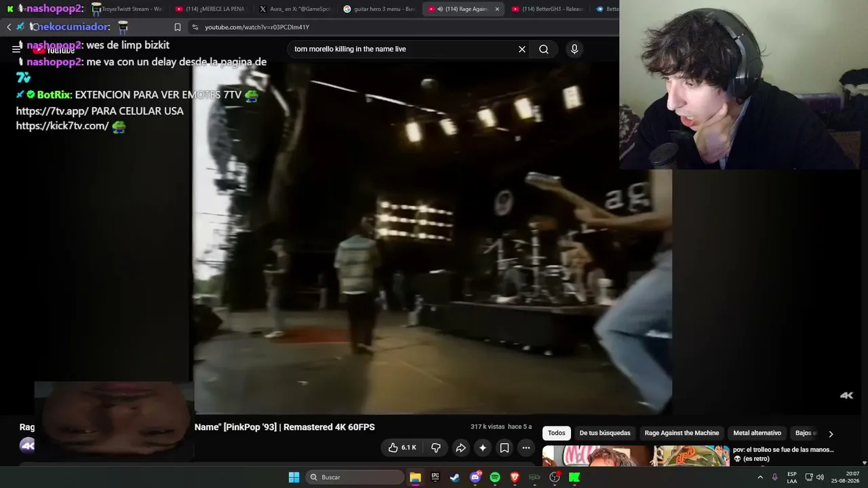Screen dimensions: 868x488
Task: Open the https://7tv.app/ link in chat
Action: [52, 110]
